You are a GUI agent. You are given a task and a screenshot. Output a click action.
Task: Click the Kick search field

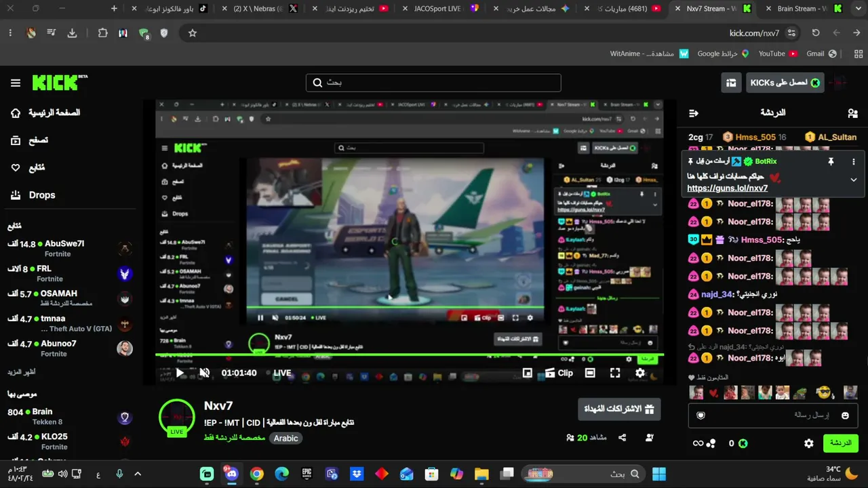pyautogui.click(x=433, y=83)
